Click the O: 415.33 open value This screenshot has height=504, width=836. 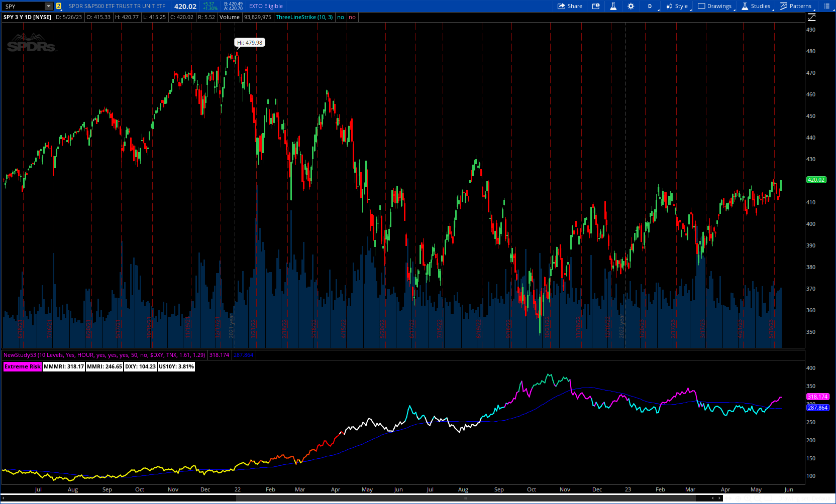click(98, 17)
